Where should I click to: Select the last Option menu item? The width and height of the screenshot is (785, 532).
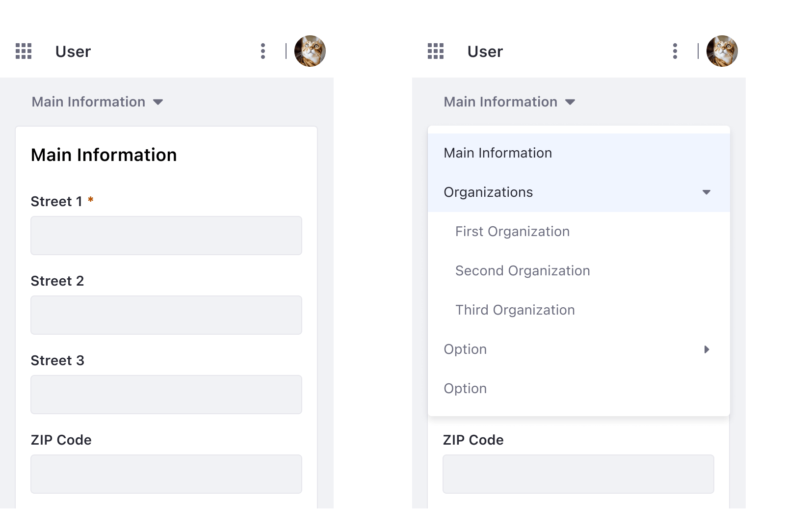465,389
